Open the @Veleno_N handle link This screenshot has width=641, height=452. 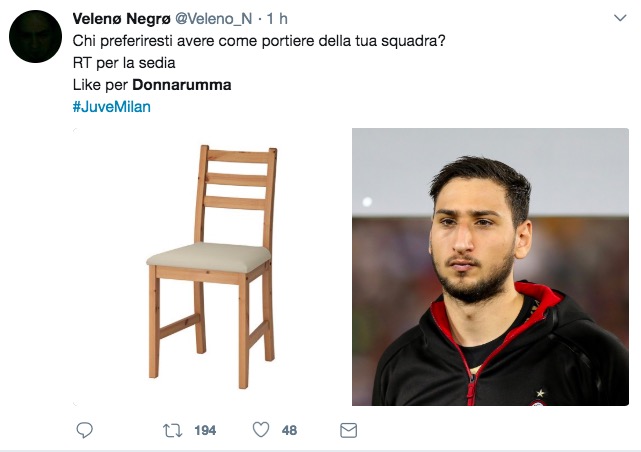tap(213, 19)
